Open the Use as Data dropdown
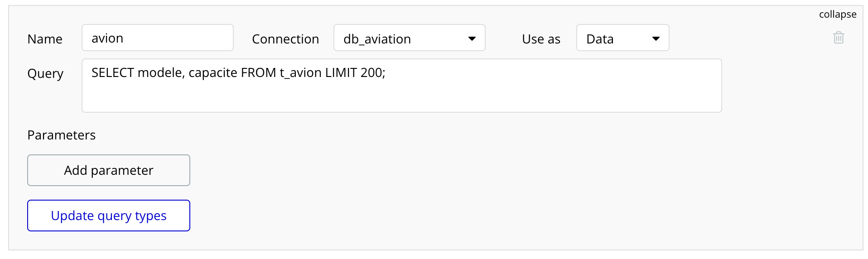The width and height of the screenshot is (868, 259). (x=616, y=38)
